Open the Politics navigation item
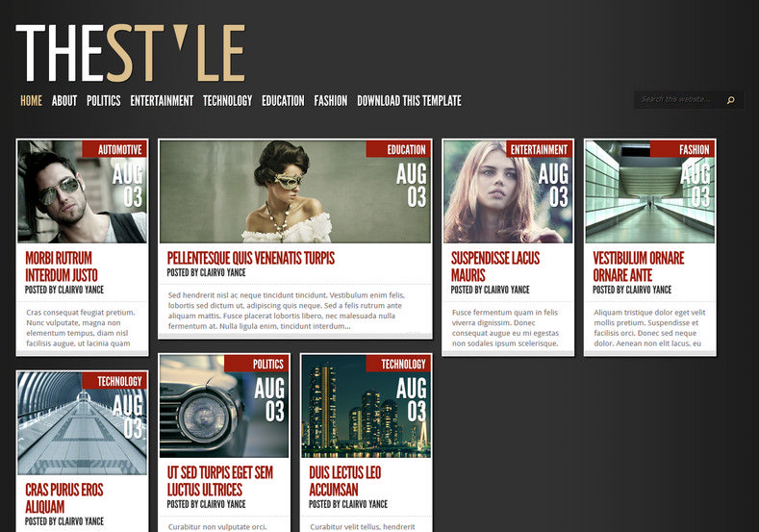Screen dimensions: 759x532 (x=104, y=101)
